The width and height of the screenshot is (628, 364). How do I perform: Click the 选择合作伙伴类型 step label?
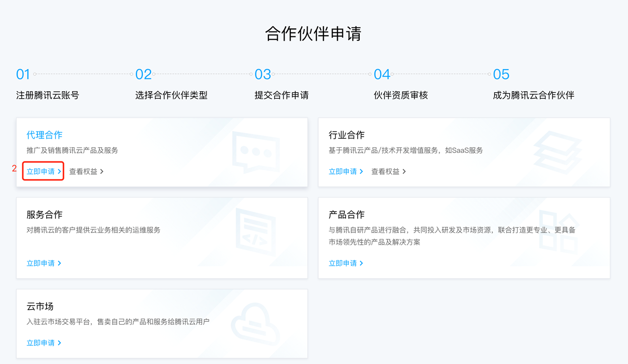coord(171,95)
